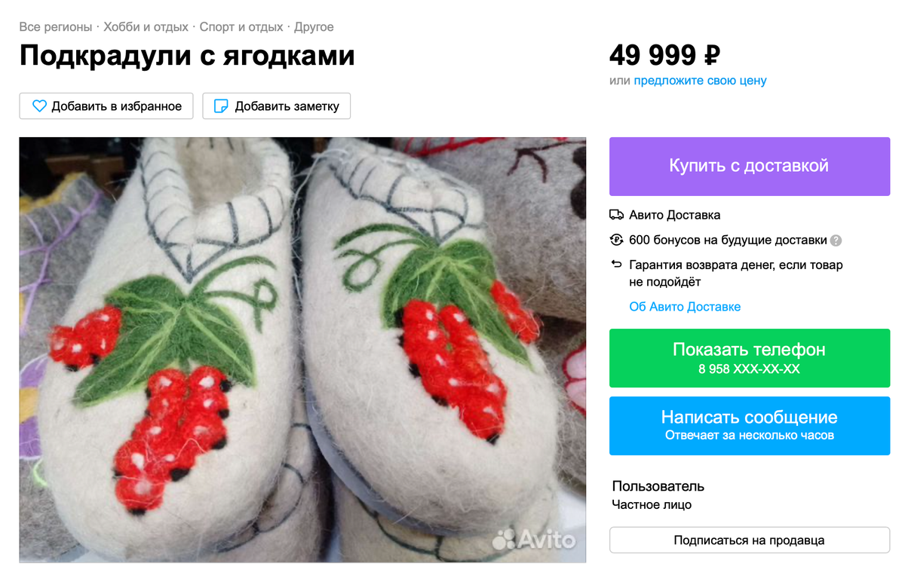The image size is (905, 588).
Task: Open chat via Написать сообщение
Action: click(x=750, y=426)
